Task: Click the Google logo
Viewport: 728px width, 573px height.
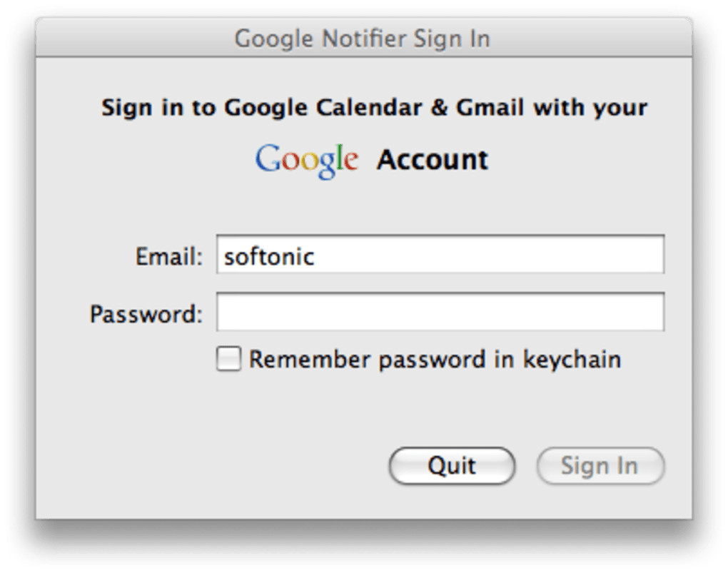Action: click(307, 160)
